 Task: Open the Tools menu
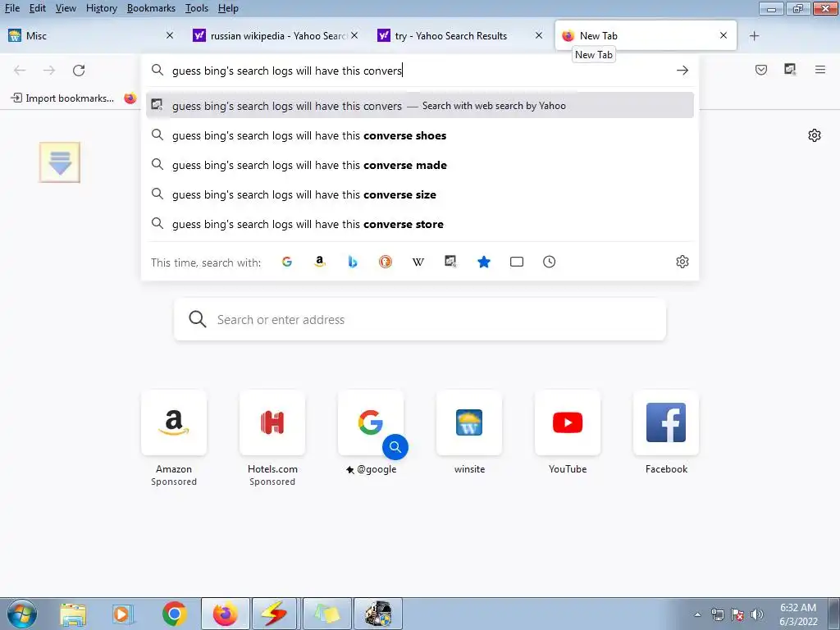197,8
